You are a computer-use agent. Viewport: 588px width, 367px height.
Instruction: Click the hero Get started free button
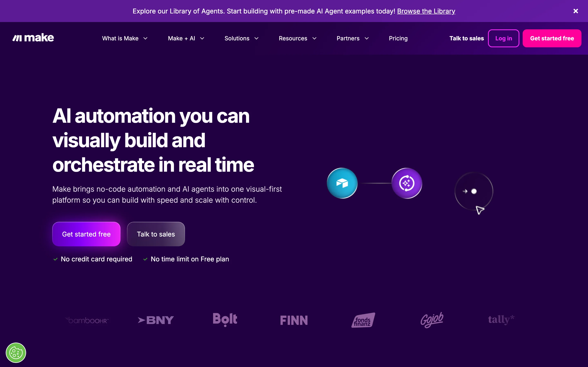coord(86,234)
